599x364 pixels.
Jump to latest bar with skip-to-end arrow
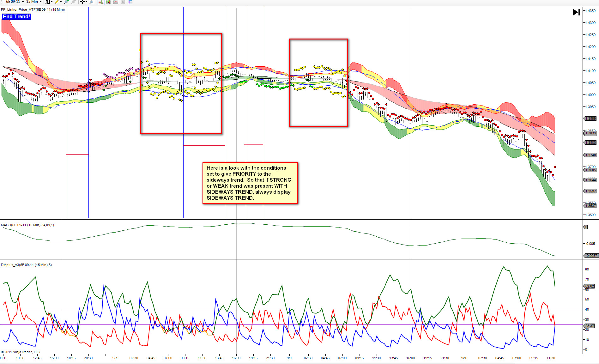point(576,12)
